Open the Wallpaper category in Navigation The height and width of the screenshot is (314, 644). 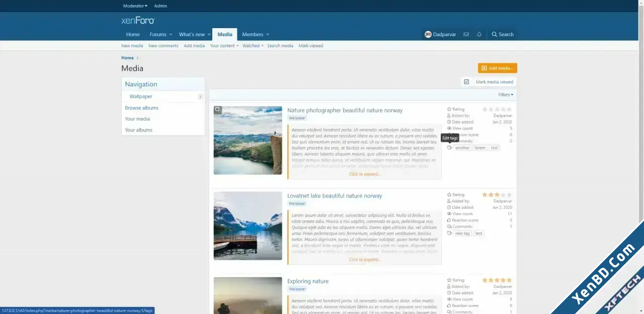pos(141,96)
